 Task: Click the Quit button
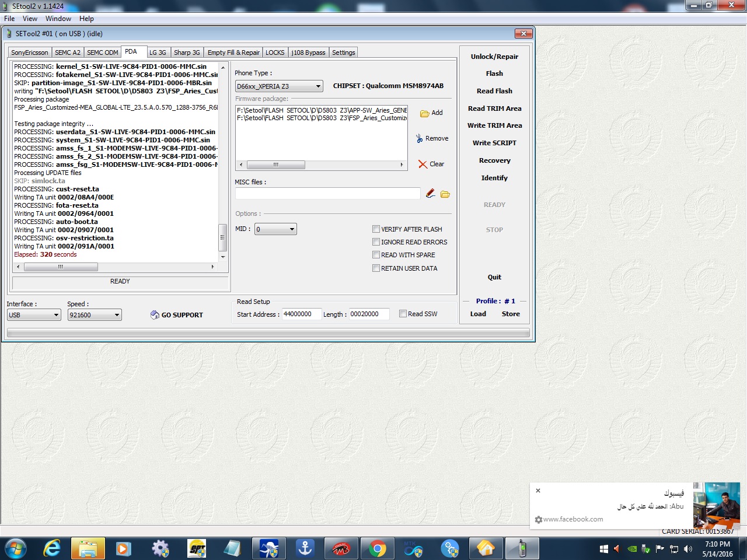(x=494, y=277)
